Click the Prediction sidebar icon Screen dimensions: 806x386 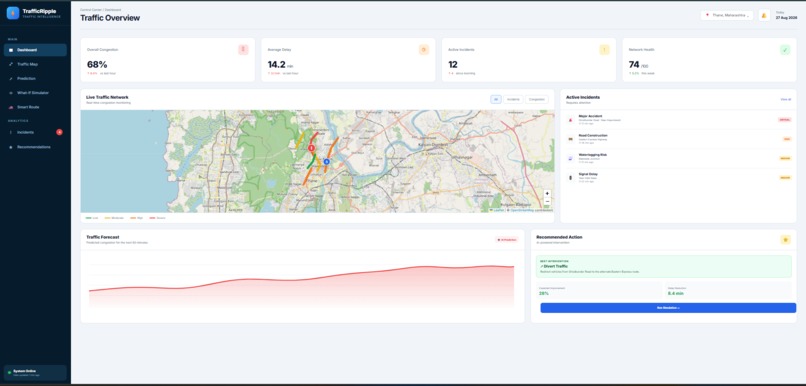tap(11, 79)
